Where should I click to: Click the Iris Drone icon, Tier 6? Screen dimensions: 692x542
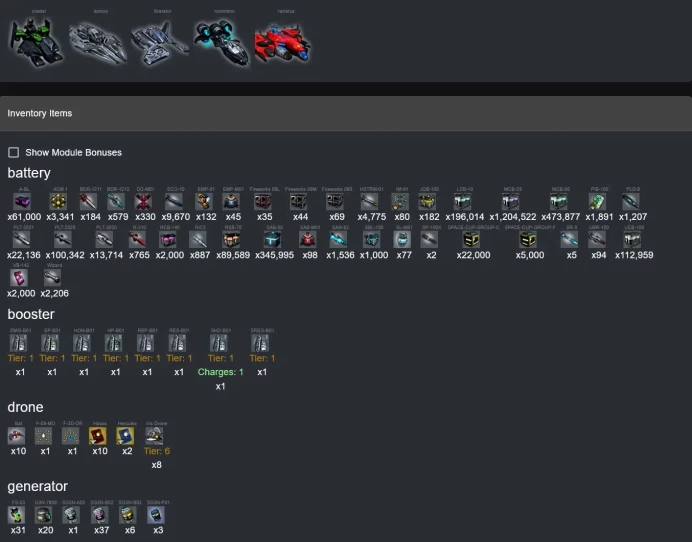[x=154, y=436]
